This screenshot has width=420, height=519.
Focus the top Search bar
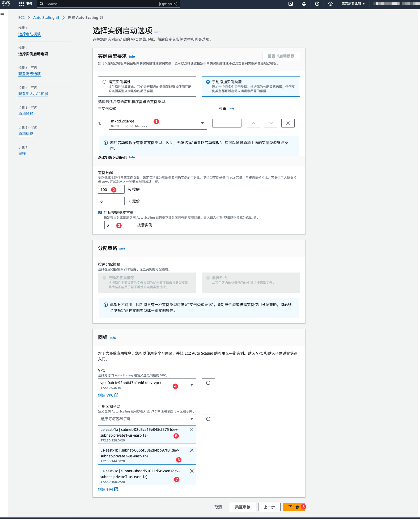[x=108, y=4]
